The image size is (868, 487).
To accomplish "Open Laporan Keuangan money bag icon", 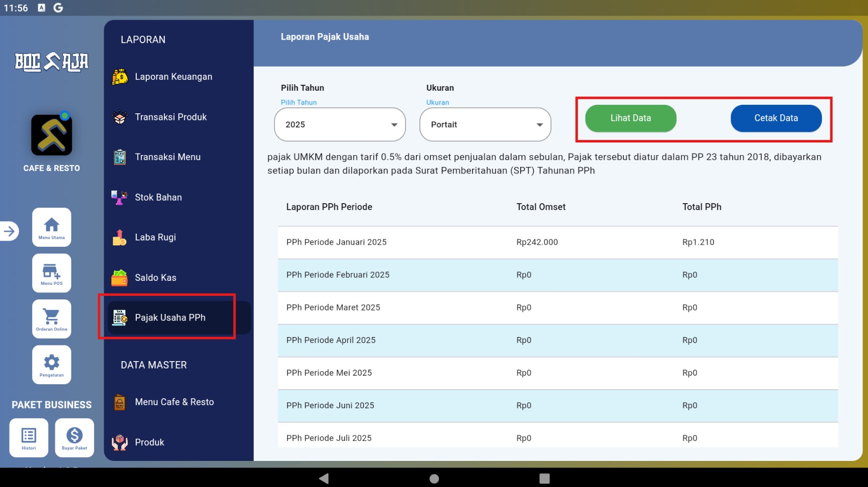I will coord(120,77).
